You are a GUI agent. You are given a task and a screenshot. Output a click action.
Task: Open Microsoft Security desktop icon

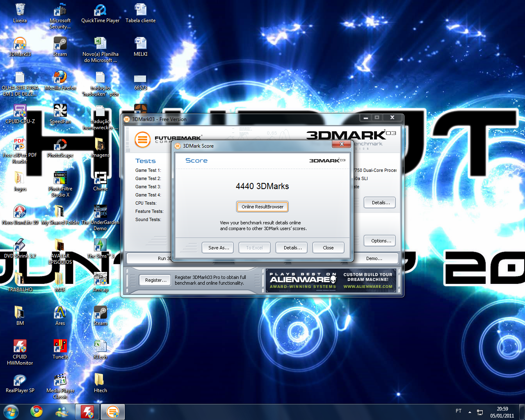60,16
